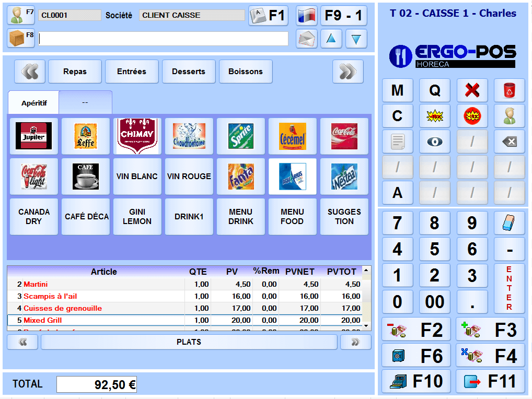Click the F11 exit button
The width and height of the screenshot is (532, 399).
(490, 381)
